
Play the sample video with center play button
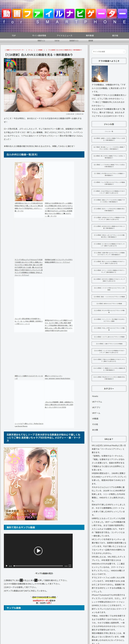38,551
